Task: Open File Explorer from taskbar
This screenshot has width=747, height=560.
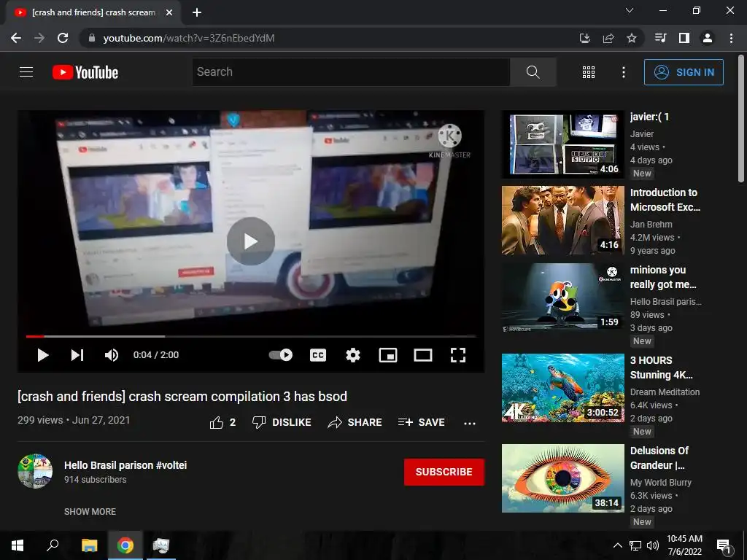Action: click(x=89, y=545)
